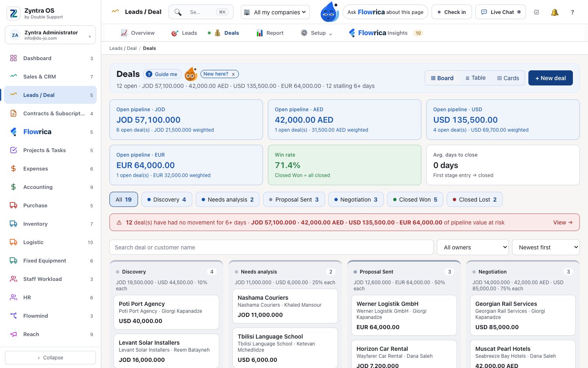588x368 pixels.
Task: Click the Flowrica water drop mascot
Action: 329,12
